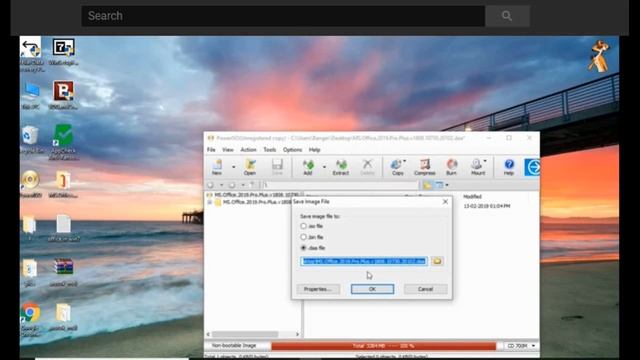Open the View menu

(228, 150)
